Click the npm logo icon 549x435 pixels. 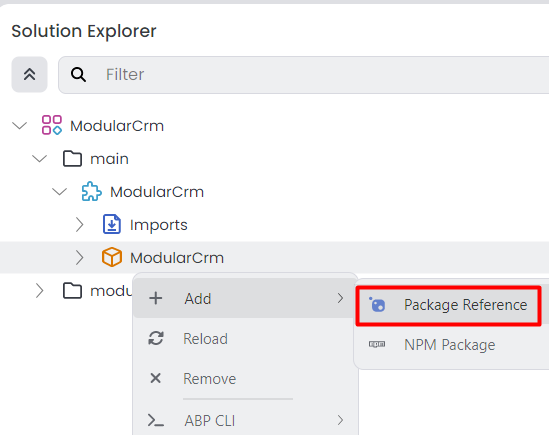point(377,344)
